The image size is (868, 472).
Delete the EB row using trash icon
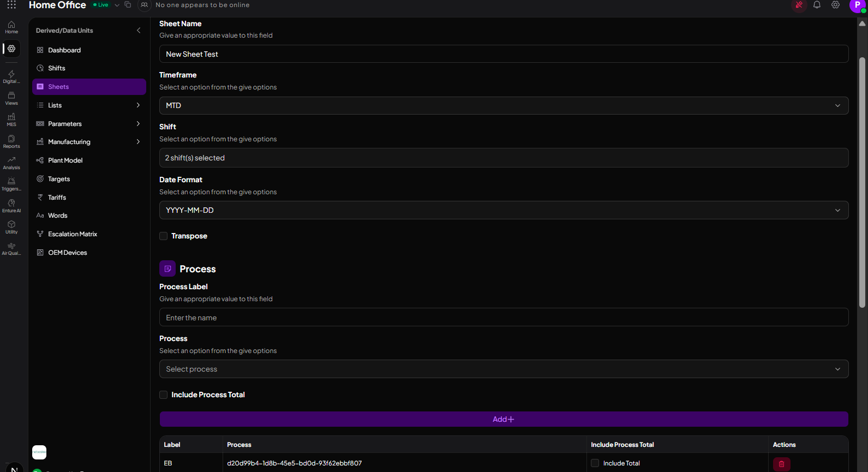pos(781,464)
